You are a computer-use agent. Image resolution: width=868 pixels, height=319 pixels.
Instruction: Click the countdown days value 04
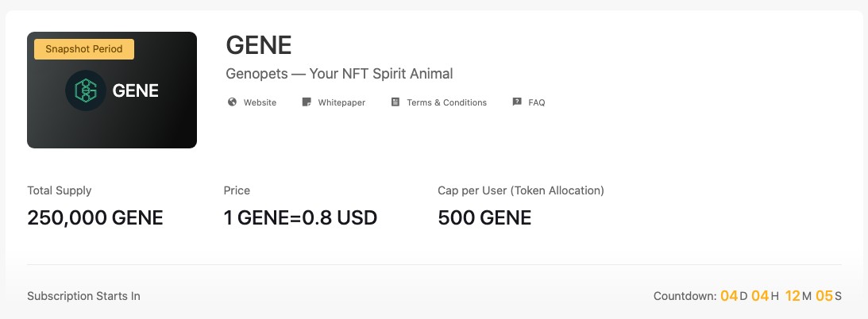tap(729, 296)
